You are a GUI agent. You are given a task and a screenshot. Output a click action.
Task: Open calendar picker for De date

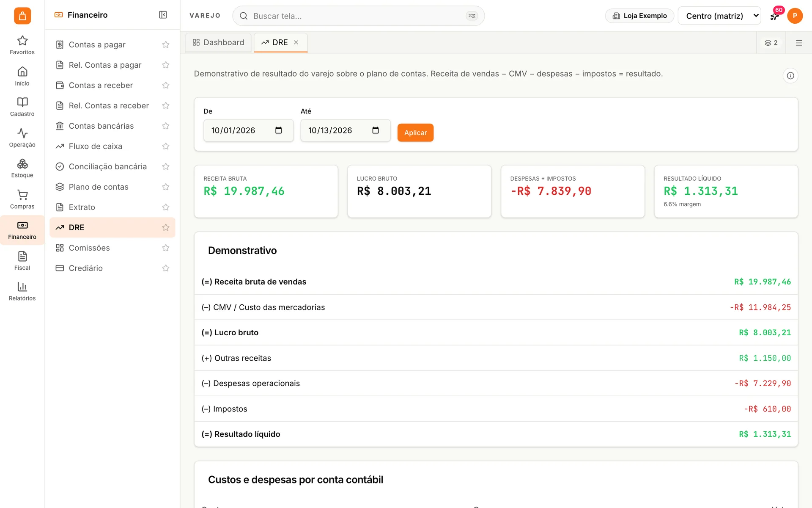(x=278, y=130)
